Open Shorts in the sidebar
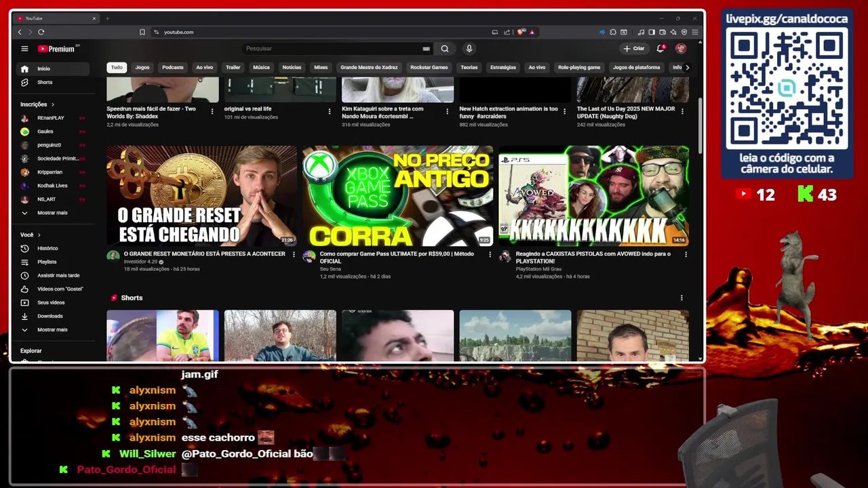Screen dimensions: 868x488 pos(52,82)
